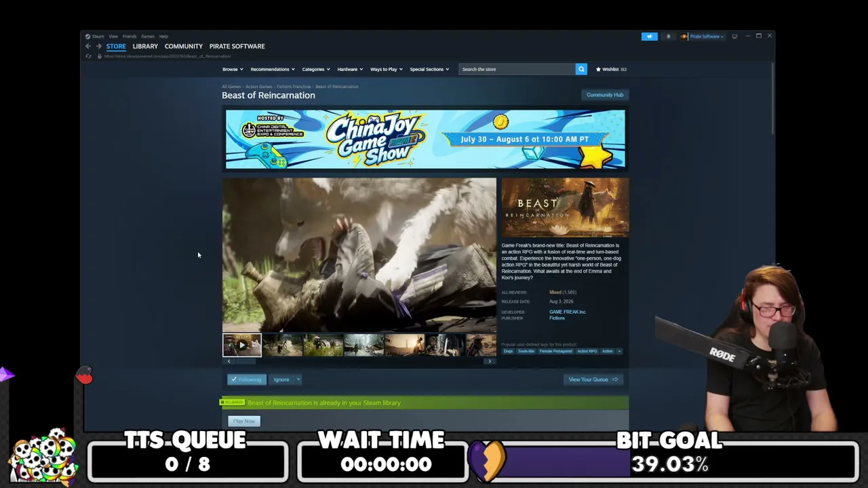
Task: Open the Fictions publisher link
Action: (x=557, y=318)
